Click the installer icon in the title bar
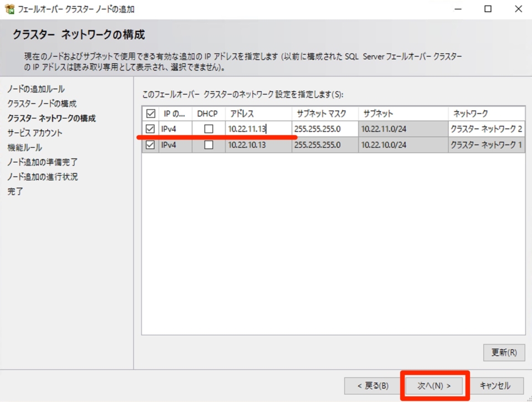Screen dimensions: 532x402 pyautogui.click(x=9, y=9)
